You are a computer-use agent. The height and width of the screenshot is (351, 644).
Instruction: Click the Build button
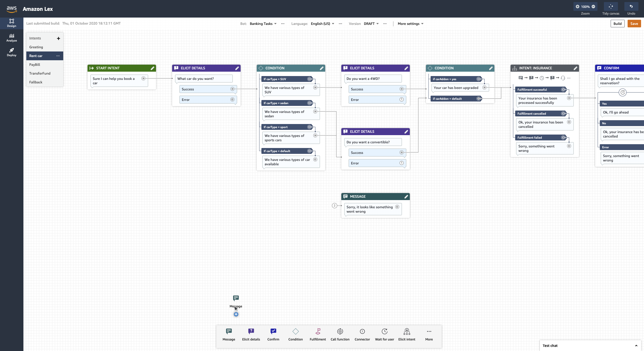(617, 24)
